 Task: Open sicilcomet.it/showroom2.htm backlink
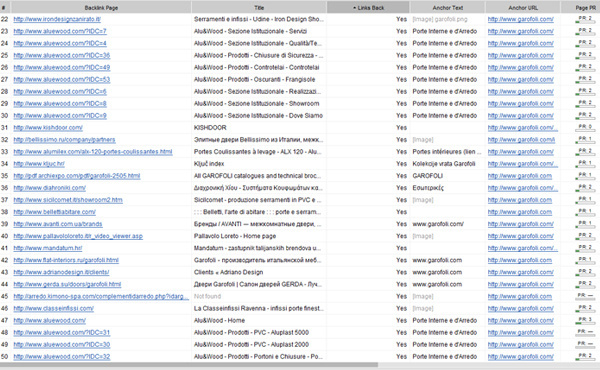[x=68, y=200]
